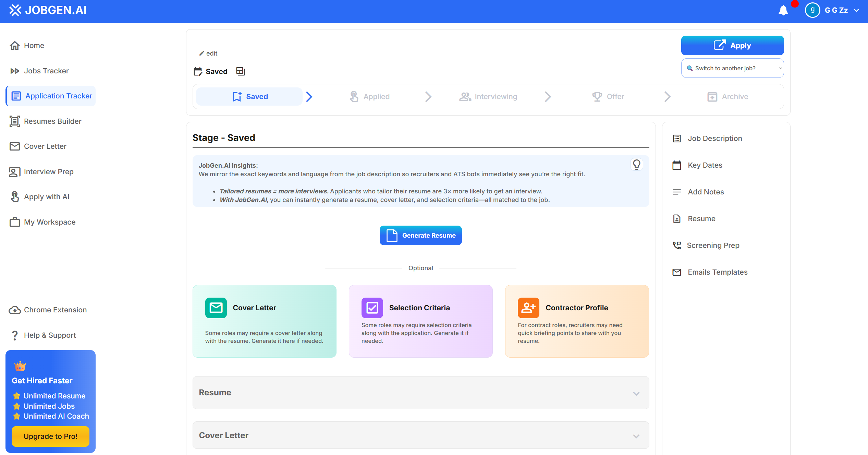This screenshot has height=455, width=868.
Task: Select the Offer stage tab
Action: [608, 97]
